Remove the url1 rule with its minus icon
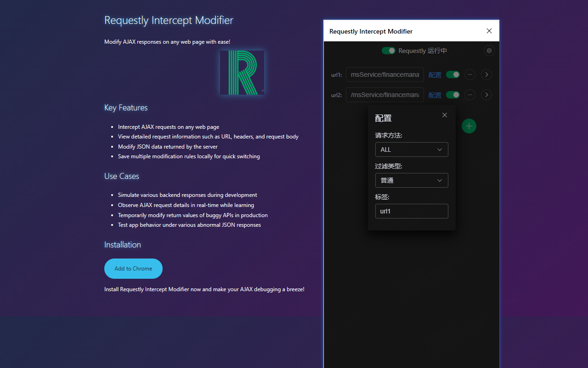This screenshot has height=368, width=588. click(470, 75)
